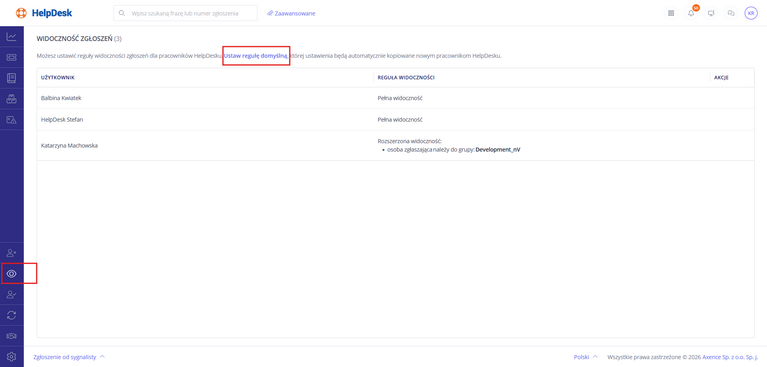
Task: Select the Katarzyna Machowska user row
Action: (x=395, y=145)
